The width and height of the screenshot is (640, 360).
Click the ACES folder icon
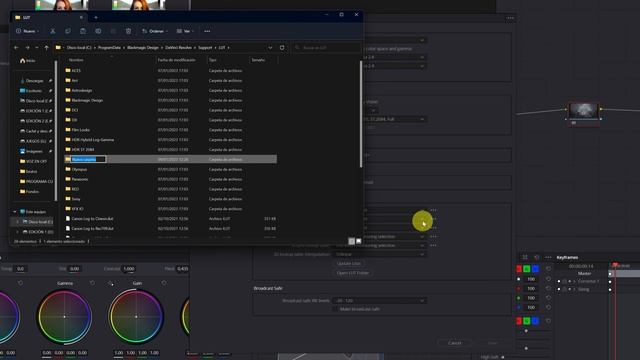(x=68, y=70)
